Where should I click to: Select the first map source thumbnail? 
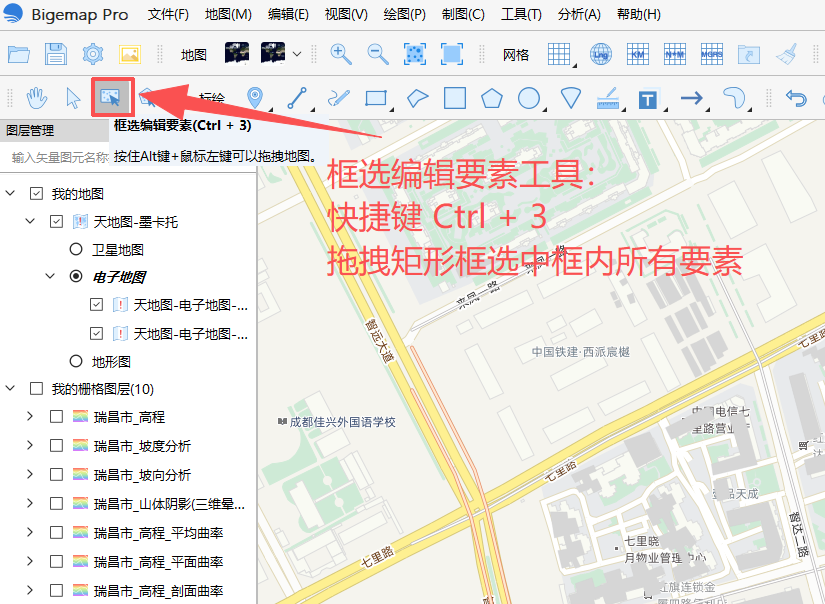point(237,54)
